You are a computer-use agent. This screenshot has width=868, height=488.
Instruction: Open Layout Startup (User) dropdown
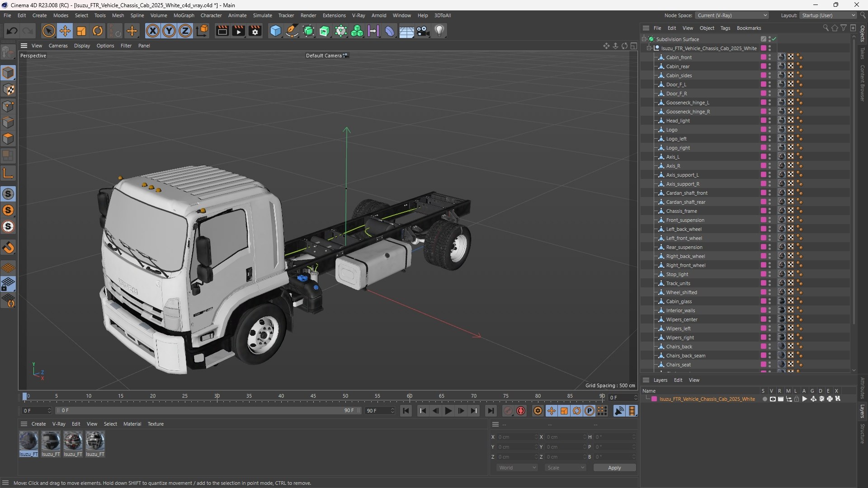[828, 15]
